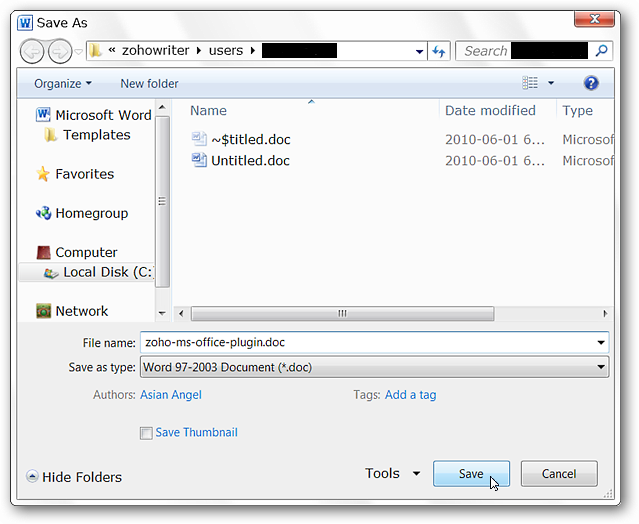Sort by the Name column header
Screen dimensions: 639x524
[x=208, y=110]
